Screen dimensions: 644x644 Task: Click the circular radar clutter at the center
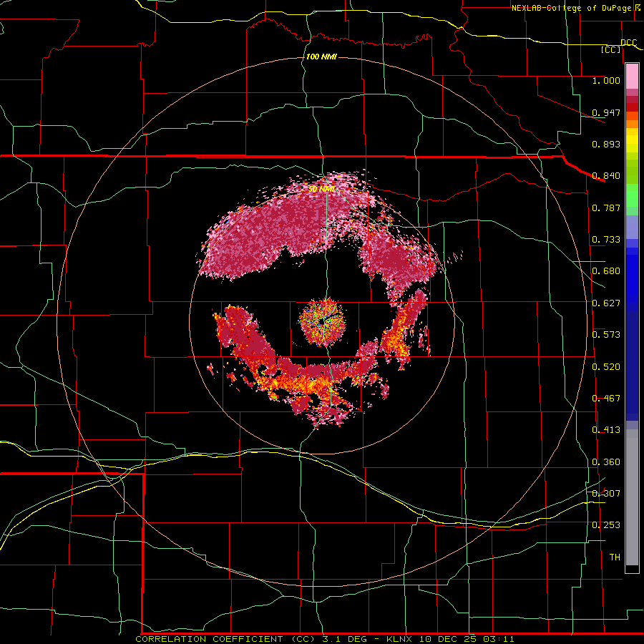[x=322, y=321]
